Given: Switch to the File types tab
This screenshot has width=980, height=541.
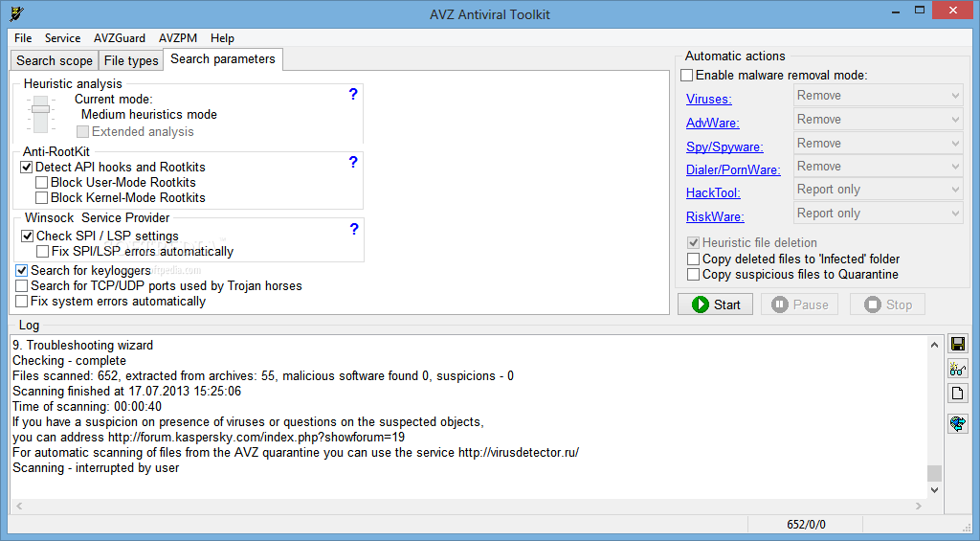Looking at the screenshot, I should point(131,60).
